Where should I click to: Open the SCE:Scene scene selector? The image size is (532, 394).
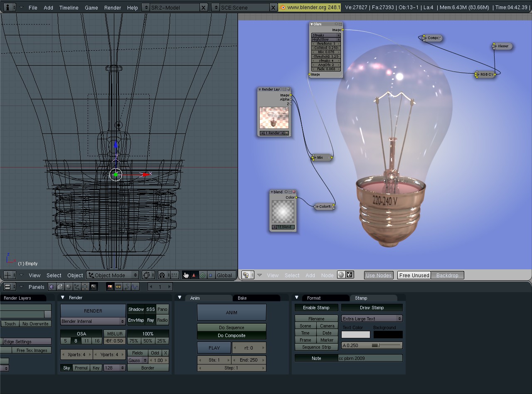click(243, 7)
